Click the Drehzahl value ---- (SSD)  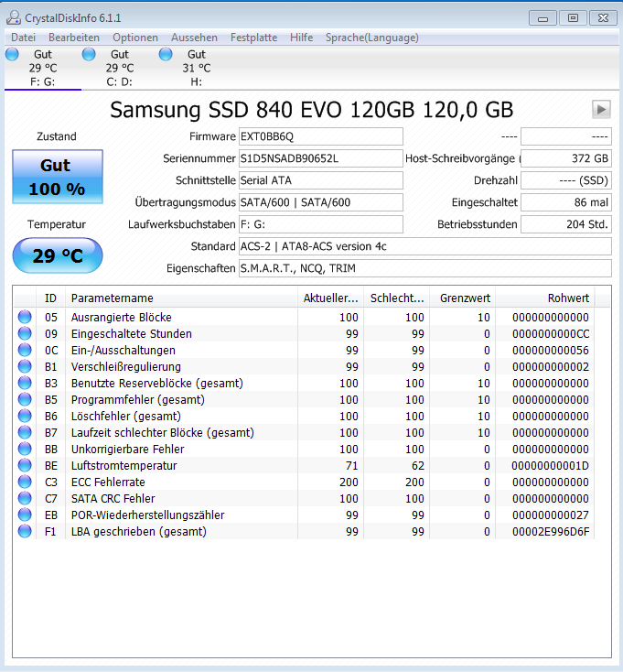click(x=566, y=180)
